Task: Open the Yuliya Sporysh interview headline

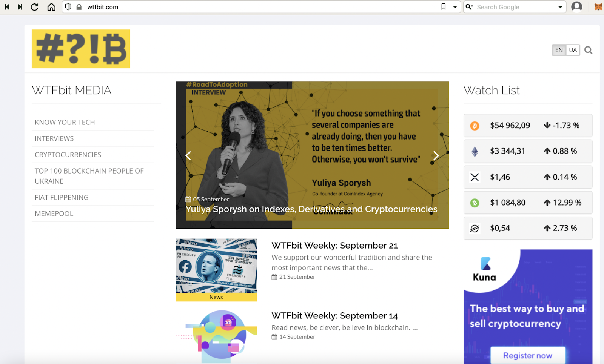Action: pyautogui.click(x=311, y=209)
